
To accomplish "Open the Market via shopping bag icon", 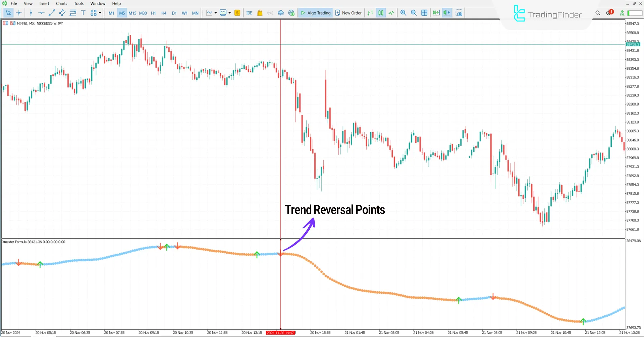I will [x=260, y=13].
